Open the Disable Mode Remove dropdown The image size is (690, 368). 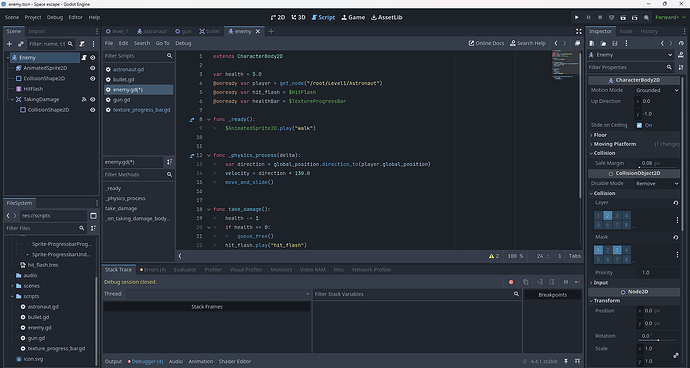(x=657, y=184)
